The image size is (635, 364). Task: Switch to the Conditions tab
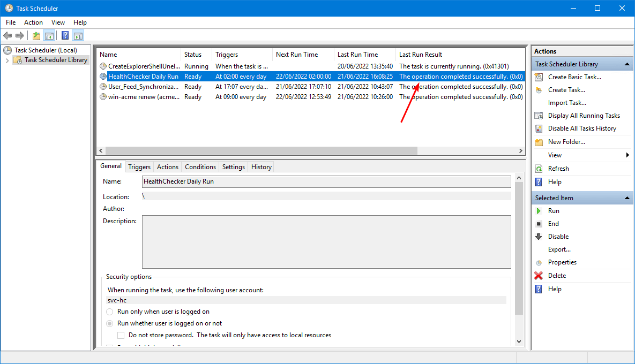pos(200,167)
